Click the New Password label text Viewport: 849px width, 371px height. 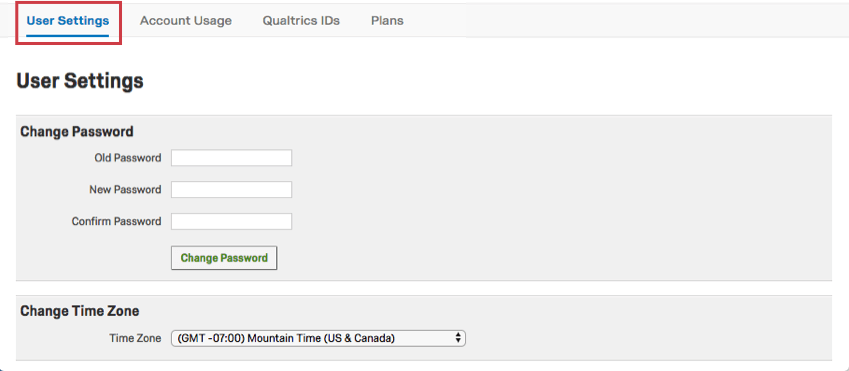(125, 190)
